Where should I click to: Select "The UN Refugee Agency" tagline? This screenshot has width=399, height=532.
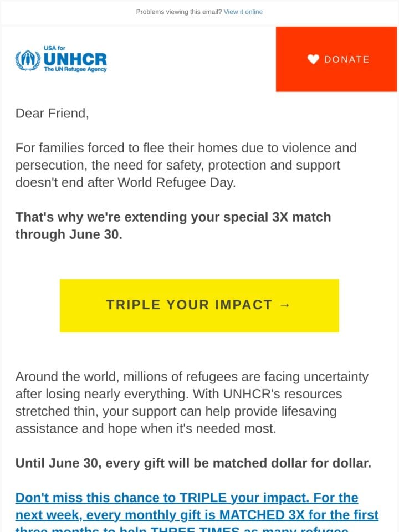[x=75, y=69]
